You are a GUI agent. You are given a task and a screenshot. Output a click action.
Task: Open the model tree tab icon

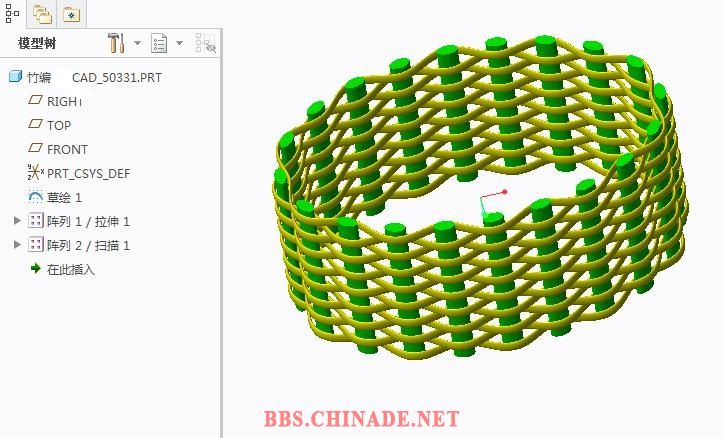12,12
